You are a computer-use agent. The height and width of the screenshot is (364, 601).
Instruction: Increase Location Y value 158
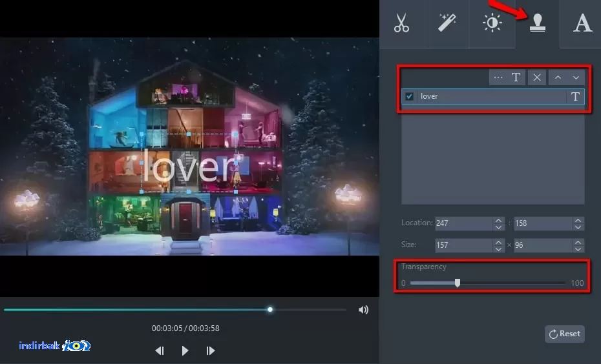pyautogui.click(x=578, y=220)
